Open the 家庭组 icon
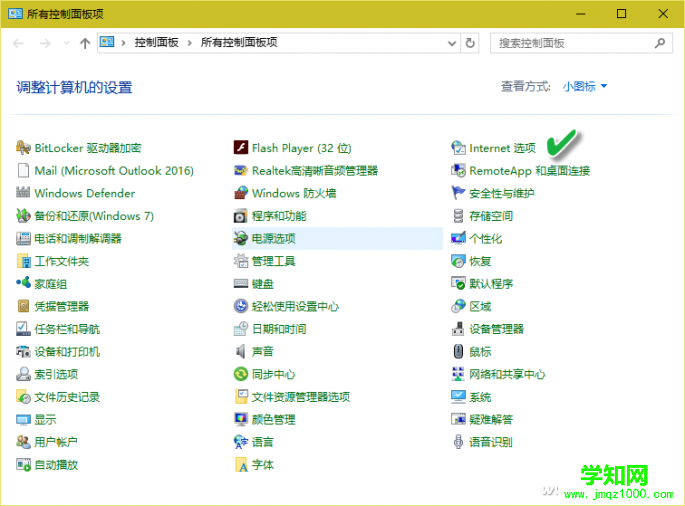685x506 pixels. pos(23,283)
